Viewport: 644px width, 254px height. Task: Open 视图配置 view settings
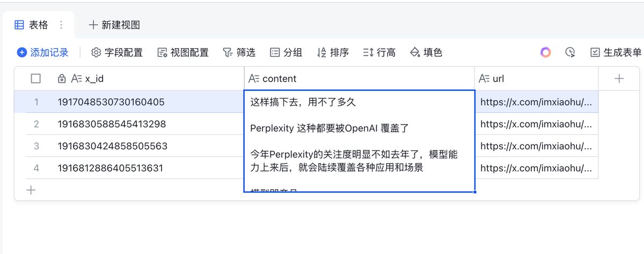[183, 53]
